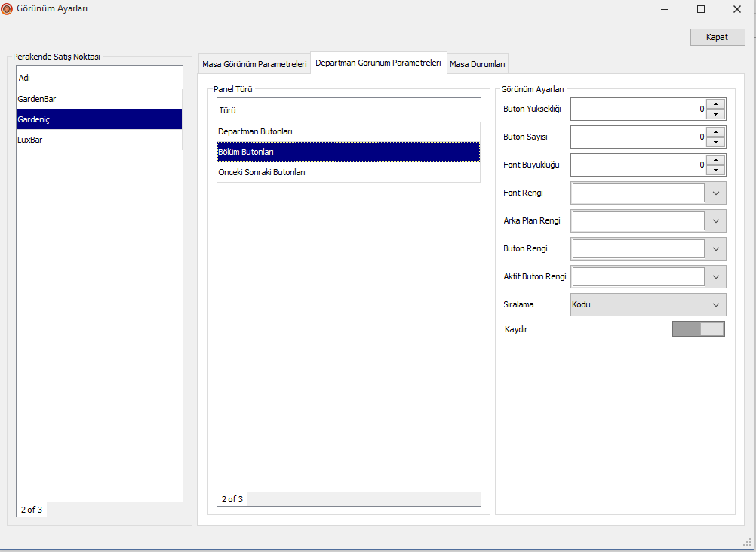Switch to Masa Görünüm Parametreleri tab

click(254, 65)
